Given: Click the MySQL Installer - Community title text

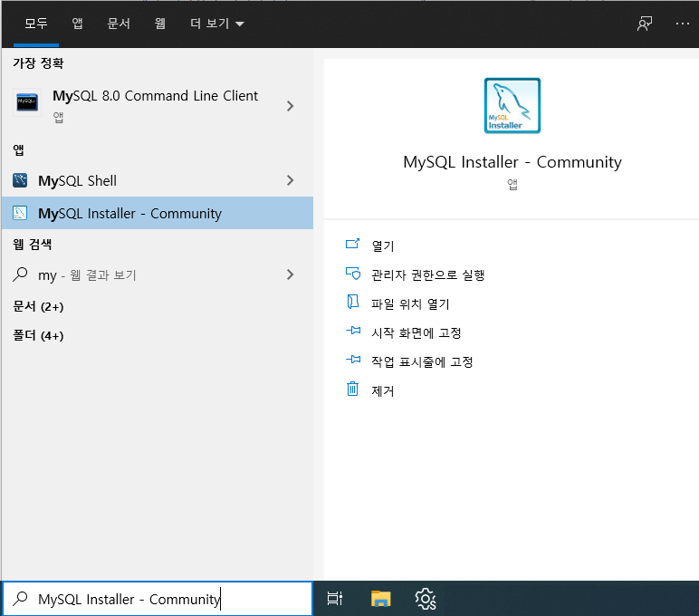Looking at the screenshot, I should [x=512, y=162].
